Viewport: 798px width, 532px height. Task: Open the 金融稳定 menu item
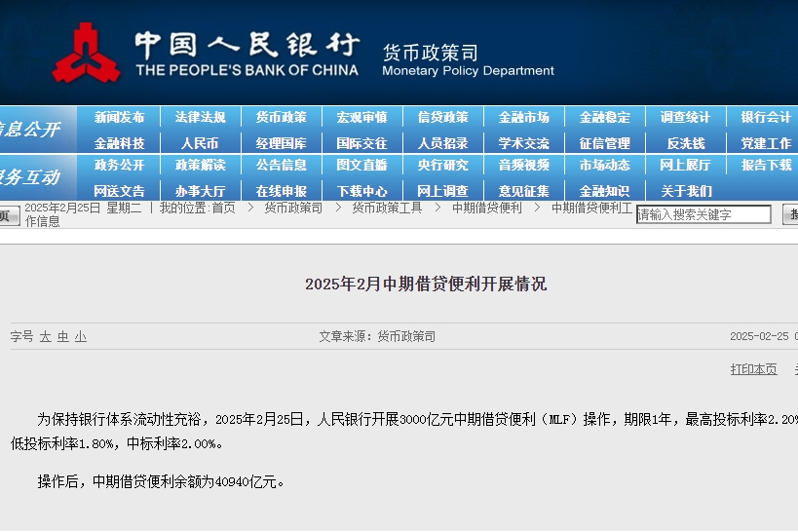tap(605, 118)
